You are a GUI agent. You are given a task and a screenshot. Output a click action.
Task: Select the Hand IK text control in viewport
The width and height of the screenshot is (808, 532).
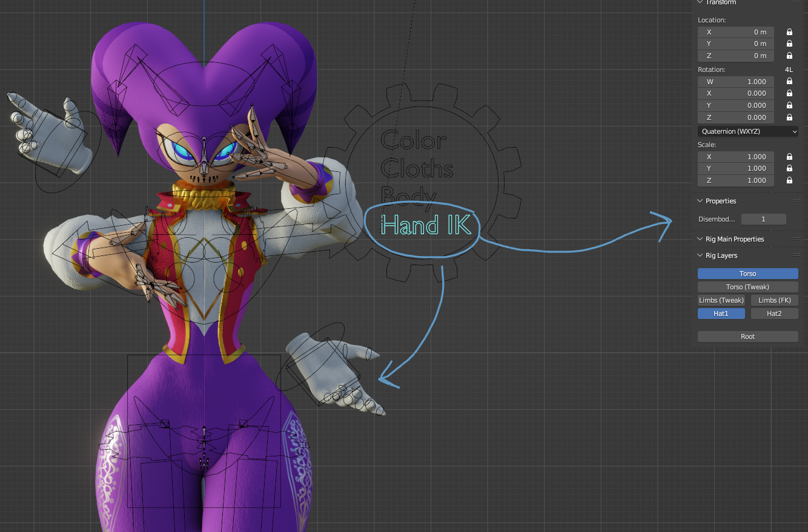(x=425, y=225)
